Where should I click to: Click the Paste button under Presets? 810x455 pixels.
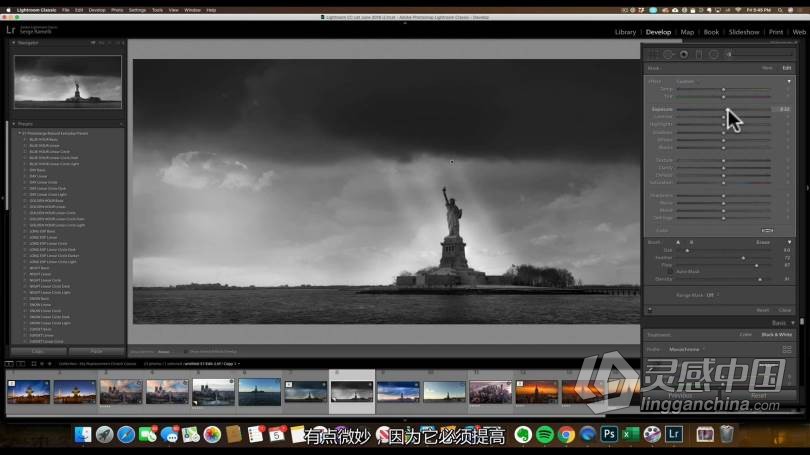(97, 351)
